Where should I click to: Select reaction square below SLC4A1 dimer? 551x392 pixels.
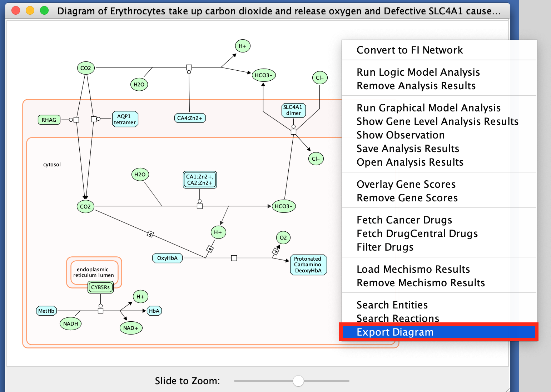293,132
